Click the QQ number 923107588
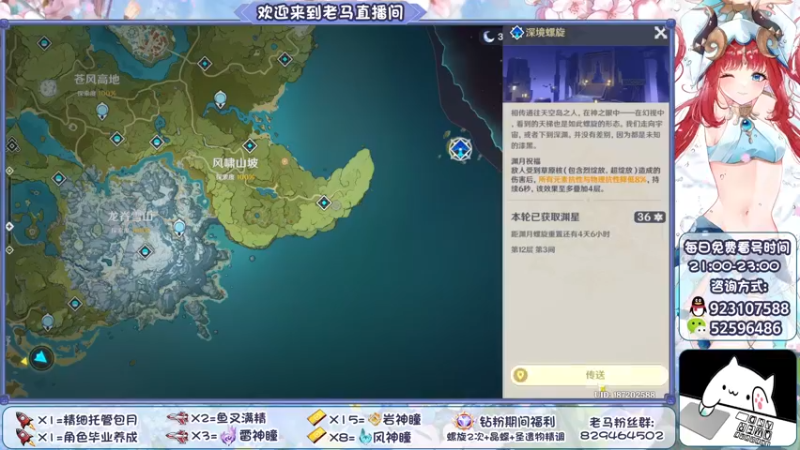This screenshot has width=800, height=450. click(749, 309)
